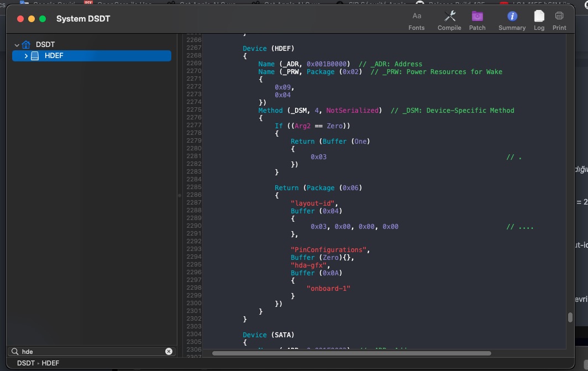
Task: Click the HDEF device icon in sidebar
Action: 35,56
